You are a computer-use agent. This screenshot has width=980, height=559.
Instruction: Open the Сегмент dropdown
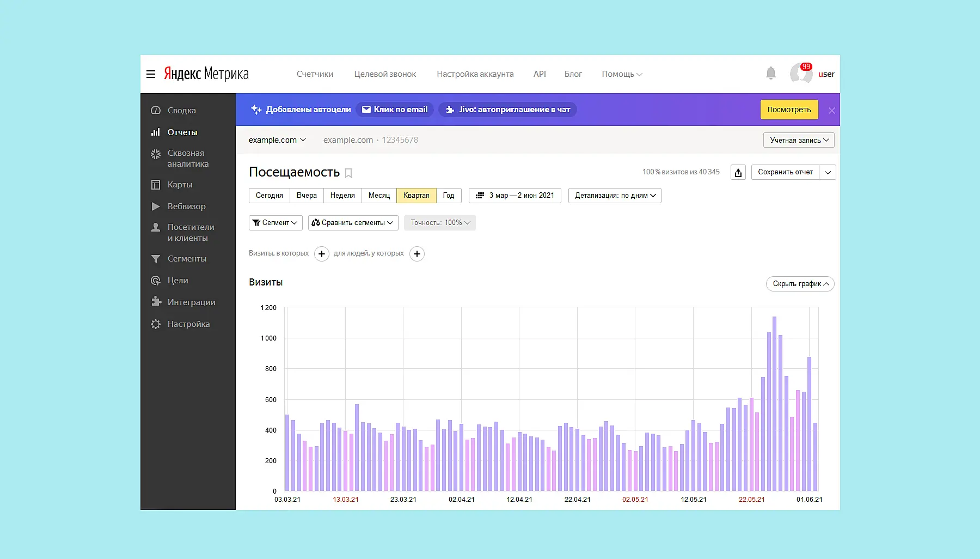[x=275, y=223]
